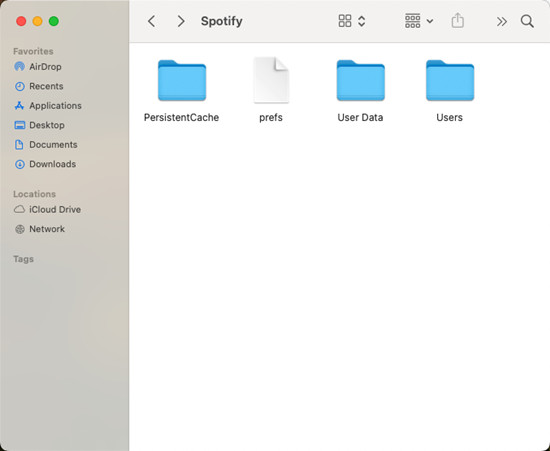
Task: Go back with the left chevron
Action: coord(152,21)
